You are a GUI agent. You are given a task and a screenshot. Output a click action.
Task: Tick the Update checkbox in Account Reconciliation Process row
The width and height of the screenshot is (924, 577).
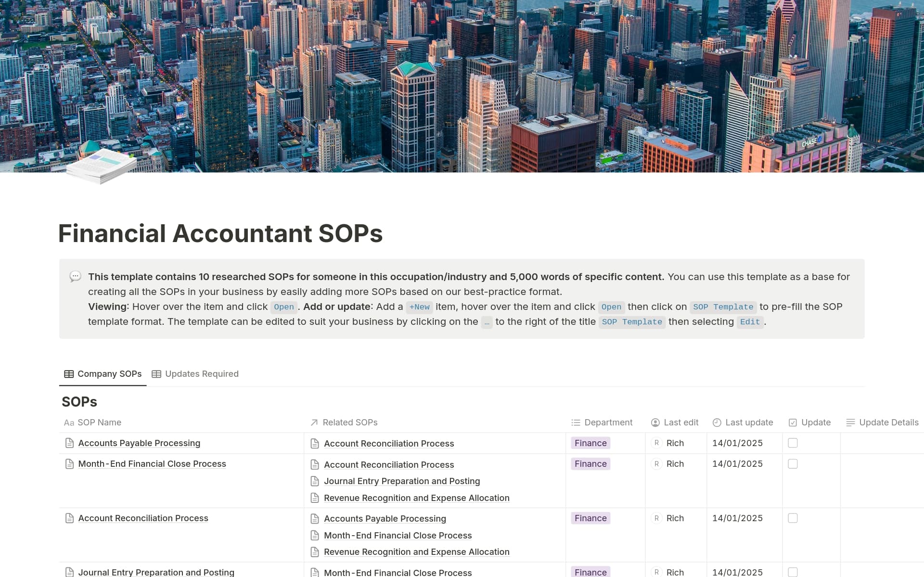click(793, 518)
